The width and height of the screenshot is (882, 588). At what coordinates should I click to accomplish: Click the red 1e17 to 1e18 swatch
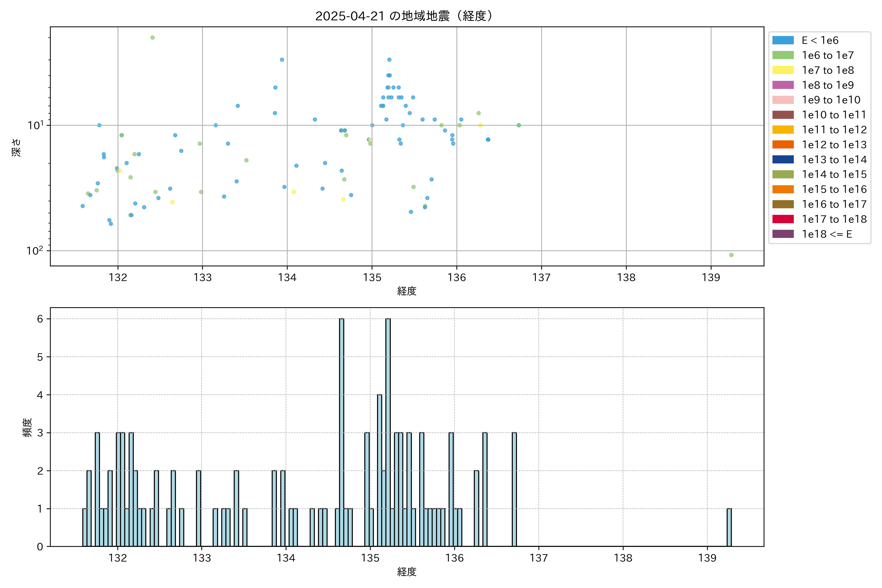point(783,219)
